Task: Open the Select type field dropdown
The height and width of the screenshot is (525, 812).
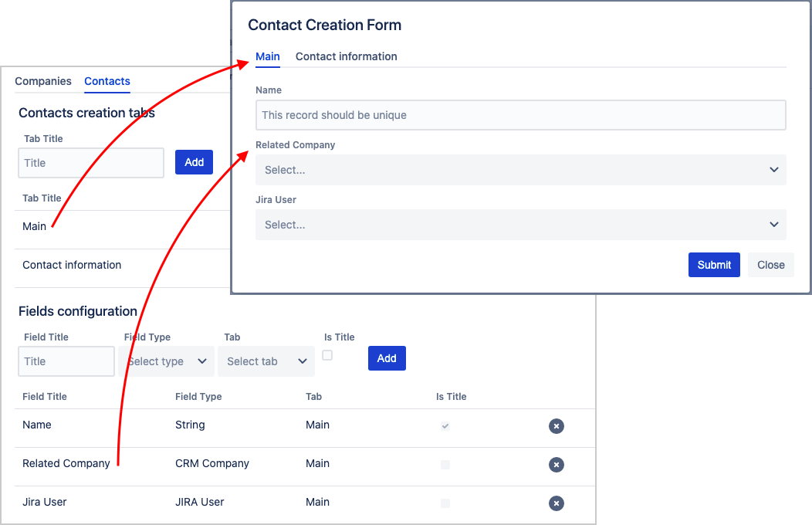Action: pyautogui.click(x=167, y=361)
